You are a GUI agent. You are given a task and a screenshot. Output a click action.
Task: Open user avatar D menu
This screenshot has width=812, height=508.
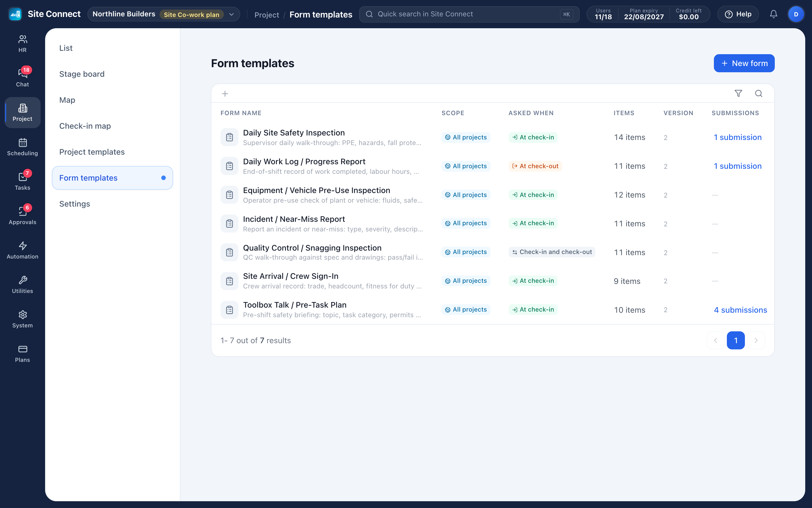tap(796, 14)
